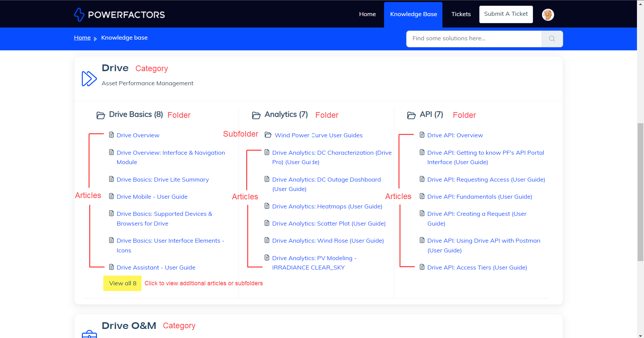The width and height of the screenshot is (644, 338).
Task: Open Drive Basics: User Interface Elements - Icons
Action: [x=170, y=245]
